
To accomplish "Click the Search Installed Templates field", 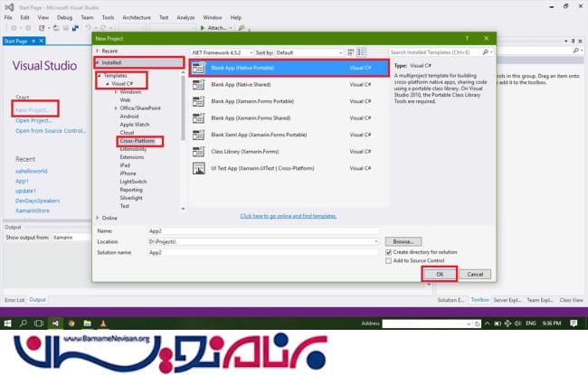I will 435,52.
